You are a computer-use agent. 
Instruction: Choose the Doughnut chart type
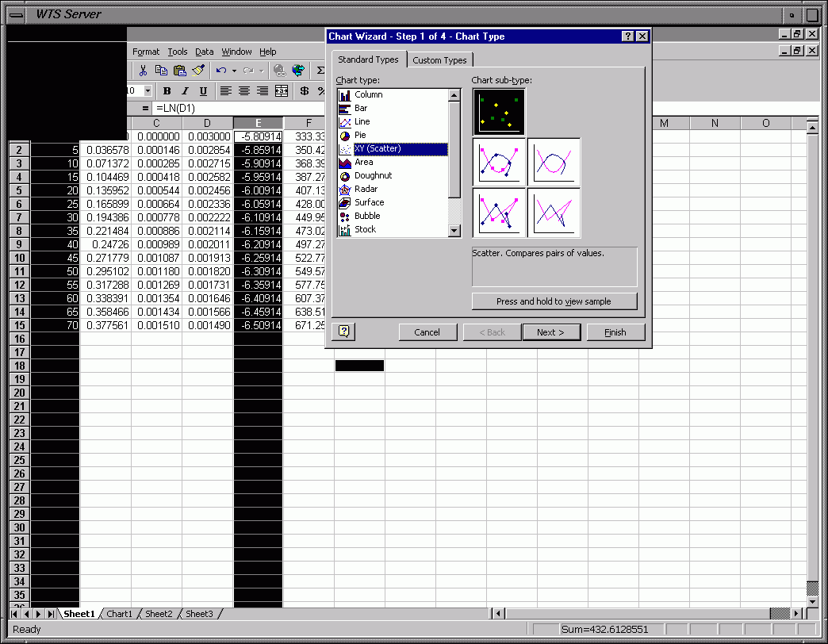tap(373, 175)
